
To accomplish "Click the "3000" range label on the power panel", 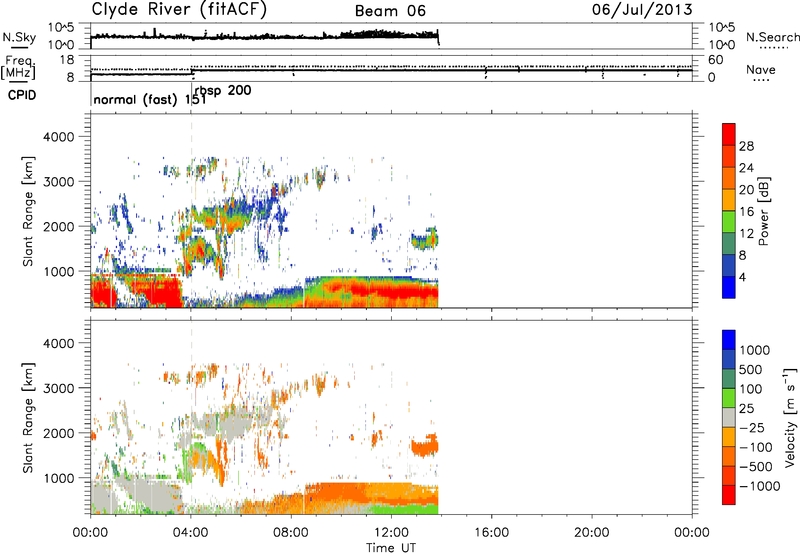I will pos(58,182).
